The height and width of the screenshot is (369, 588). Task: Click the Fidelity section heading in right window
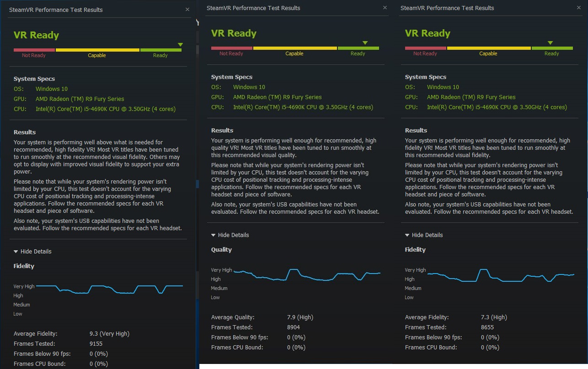tap(416, 250)
